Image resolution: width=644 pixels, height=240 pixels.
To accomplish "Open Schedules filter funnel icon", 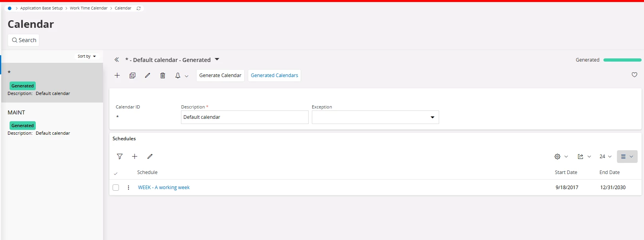I will pos(120,157).
